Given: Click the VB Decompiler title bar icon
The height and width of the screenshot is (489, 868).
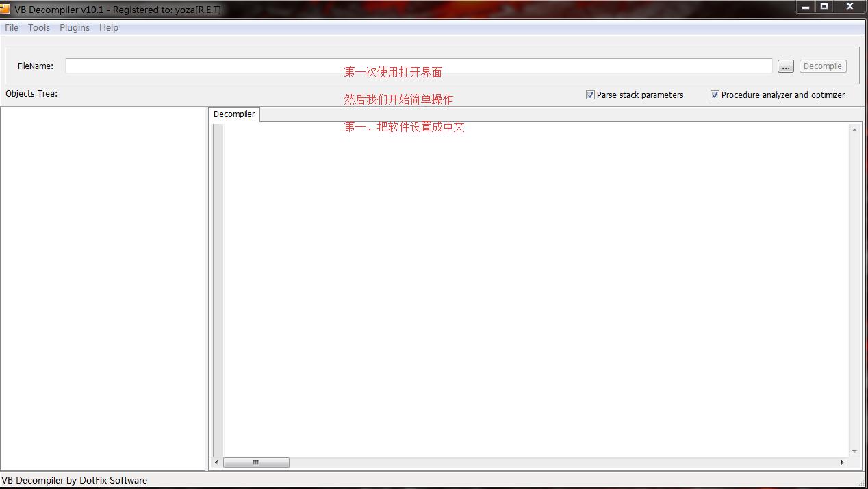Looking at the screenshot, I should pyautogui.click(x=5, y=10).
